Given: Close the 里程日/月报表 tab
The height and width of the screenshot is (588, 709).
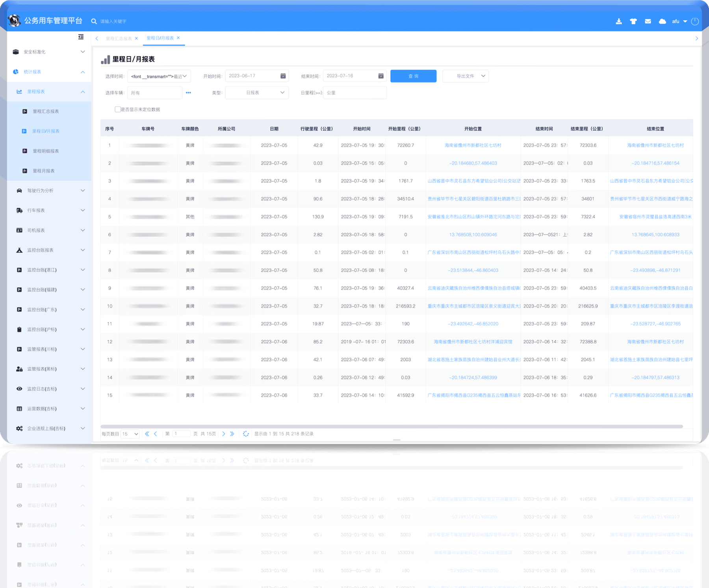Looking at the screenshot, I should coord(178,38).
